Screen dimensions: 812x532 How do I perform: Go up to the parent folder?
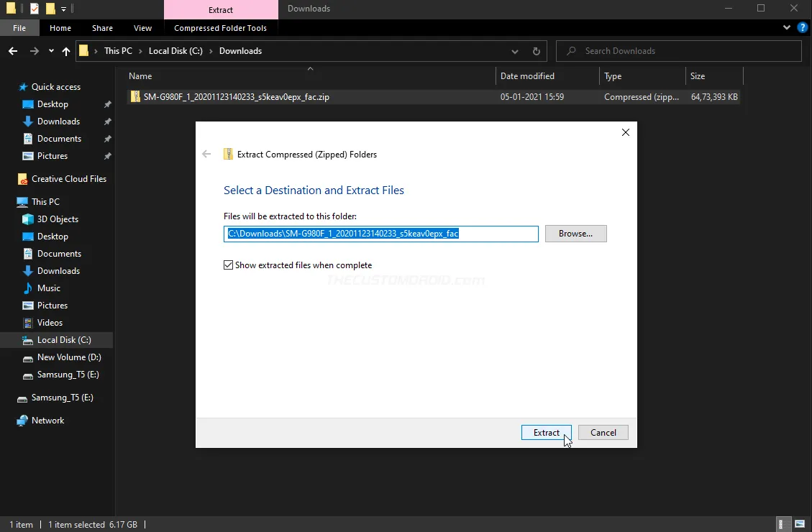point(65,50)
